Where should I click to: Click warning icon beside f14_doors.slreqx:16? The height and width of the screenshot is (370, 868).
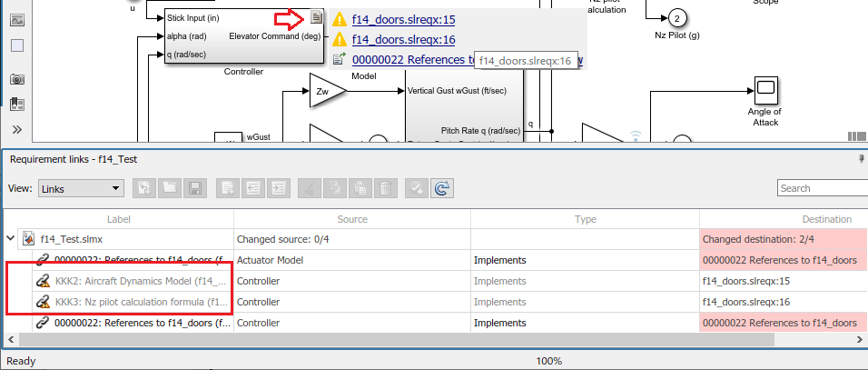click(x=340, y=40)
